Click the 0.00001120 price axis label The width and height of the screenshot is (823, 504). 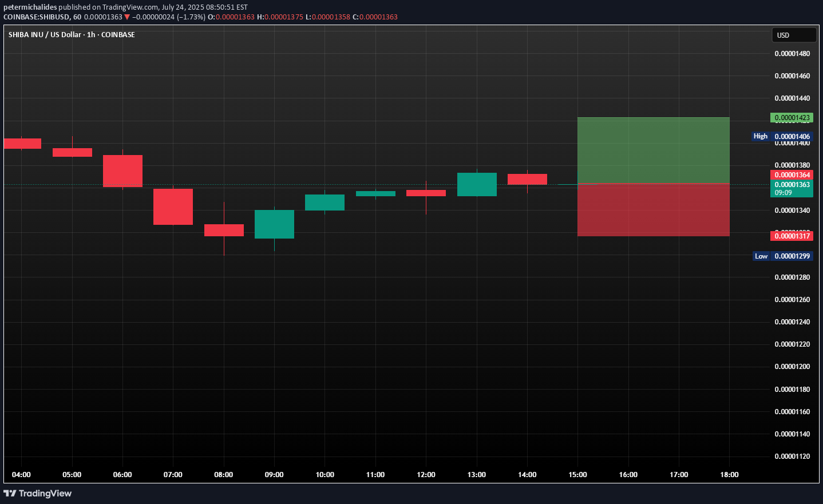coord(792,457)
